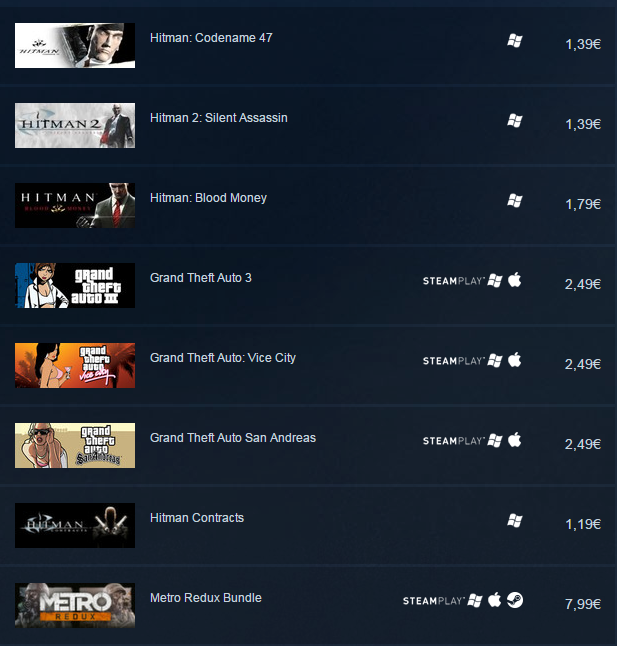The width and height of the screenshot is (617, 646).
Task: Click Windows icon next to Hitman: Blood Money
Action: pyautogui.click(x=514, y=201)
